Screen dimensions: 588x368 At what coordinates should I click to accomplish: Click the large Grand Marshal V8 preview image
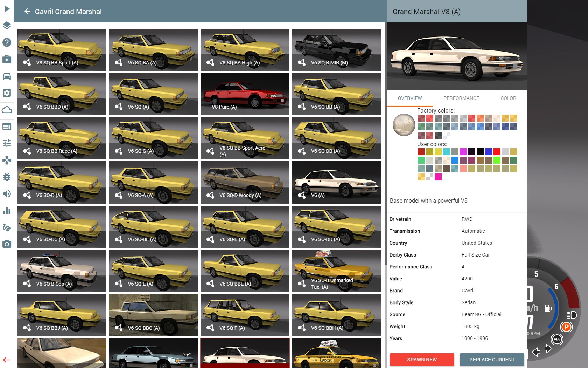point(457,56)
